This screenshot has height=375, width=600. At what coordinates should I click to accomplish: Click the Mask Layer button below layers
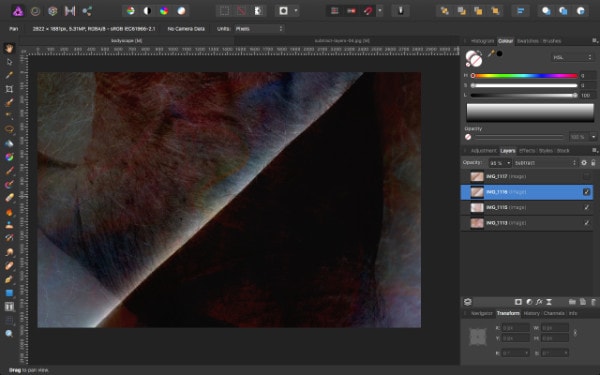tap(518, 302)
